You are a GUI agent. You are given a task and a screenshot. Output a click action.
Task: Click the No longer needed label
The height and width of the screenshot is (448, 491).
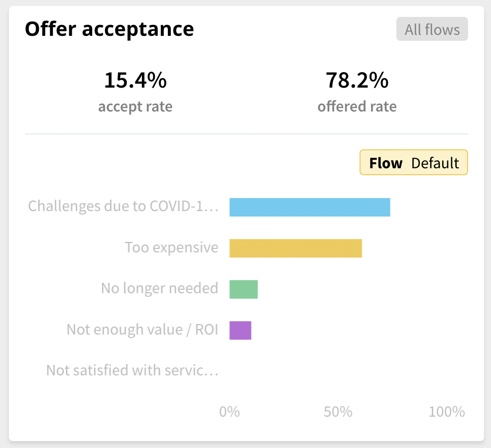(160, 288)
